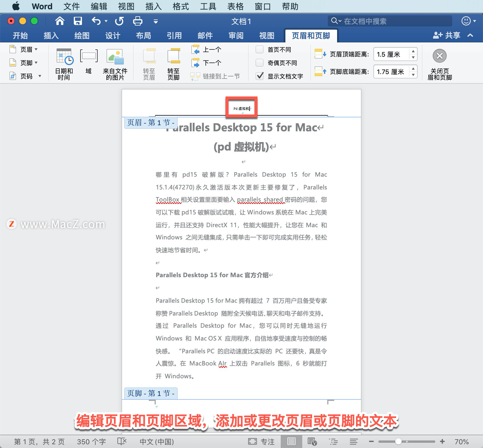This screenshot has width=483, height=448.
Task: Print the document with printer icon
Action: point(137,21)
